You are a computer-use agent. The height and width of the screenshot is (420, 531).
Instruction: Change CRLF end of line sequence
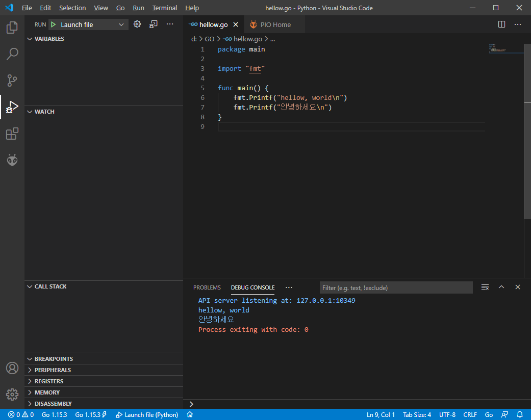[470, 414]
